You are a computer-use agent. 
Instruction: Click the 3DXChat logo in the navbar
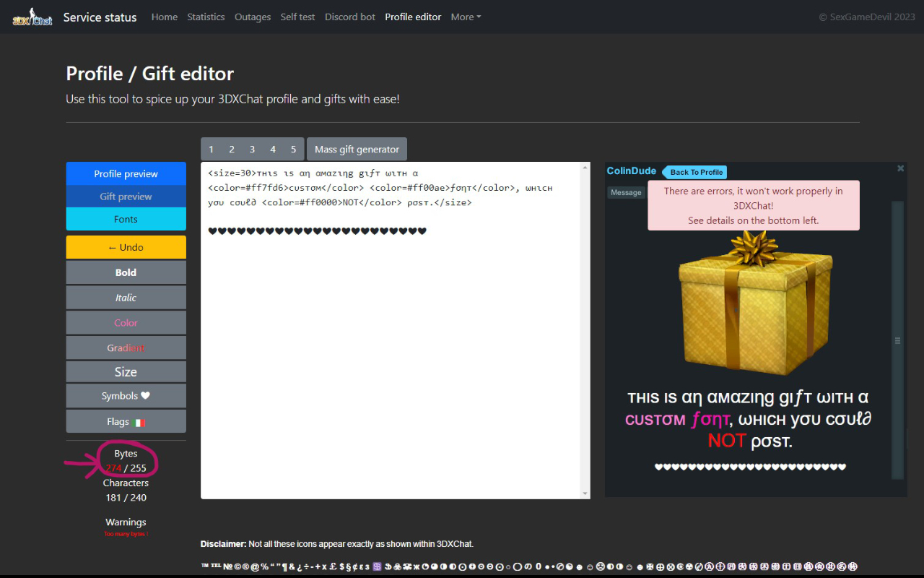[x=32, y=16]
